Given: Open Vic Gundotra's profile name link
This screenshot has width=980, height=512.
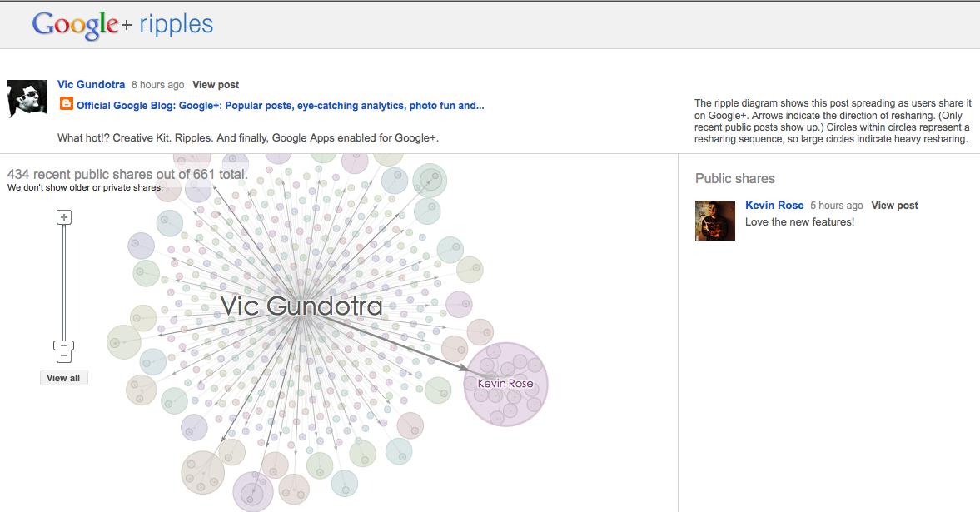Looking at the screenshot, I should 92,84.
